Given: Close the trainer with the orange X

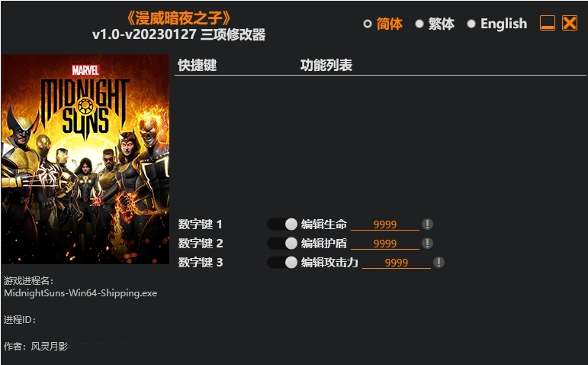Looking at the screenshot, I should pos(570,23).
